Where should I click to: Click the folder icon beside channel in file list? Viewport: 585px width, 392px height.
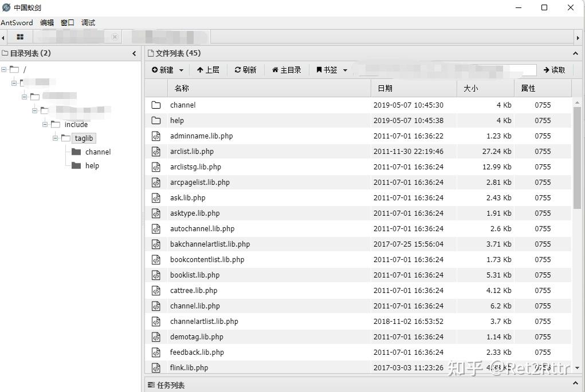point(156,105)
